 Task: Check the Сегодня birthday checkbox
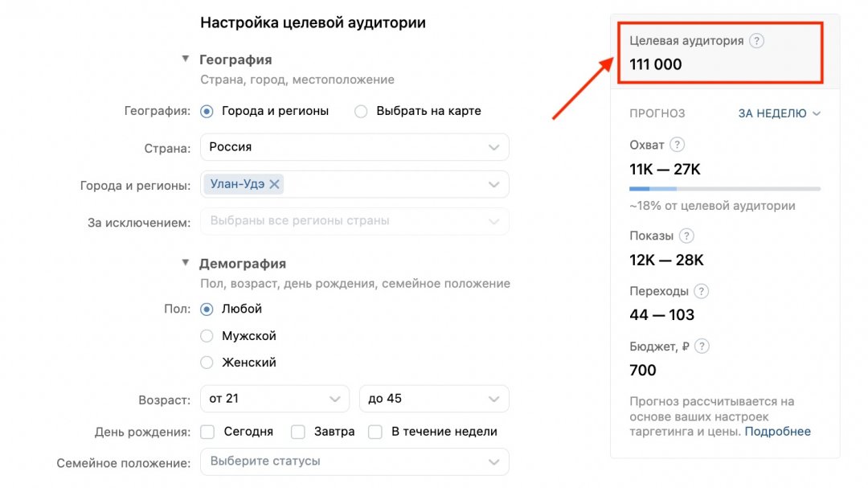(x=207, y=432)
